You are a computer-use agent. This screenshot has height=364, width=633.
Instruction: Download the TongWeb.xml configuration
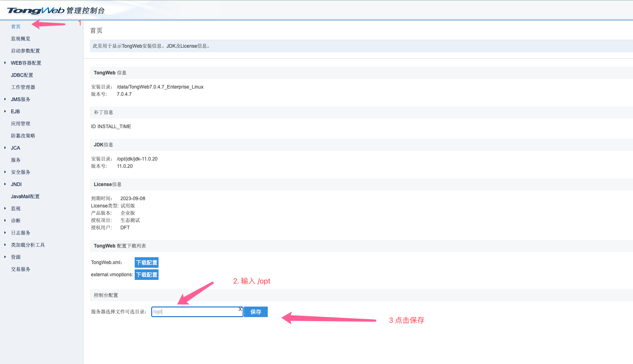tap(146, 262)
